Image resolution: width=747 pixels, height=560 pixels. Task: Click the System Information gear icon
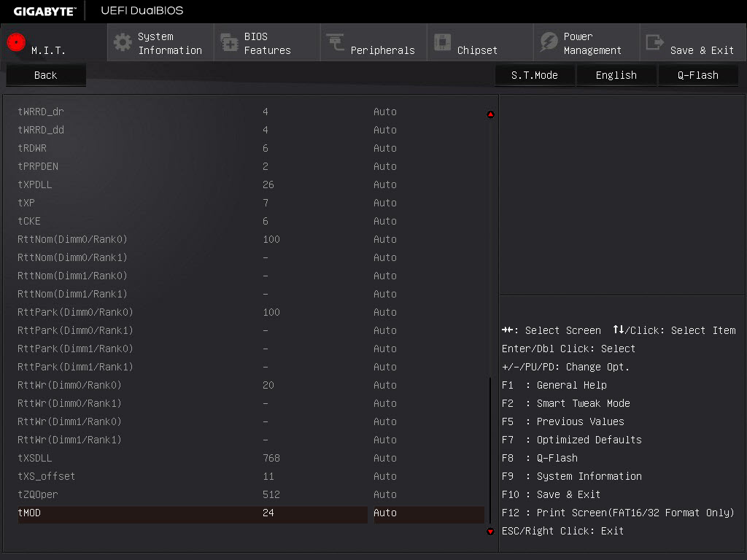tap(123, 42)
